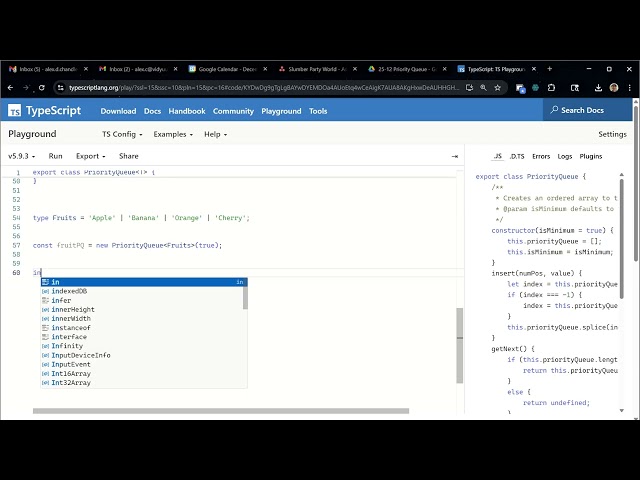Image resolution: width=640 pixels, height=480 pixels.
Task: Click the editor horizontal scrollbar
Action: (x=221, y=411)
